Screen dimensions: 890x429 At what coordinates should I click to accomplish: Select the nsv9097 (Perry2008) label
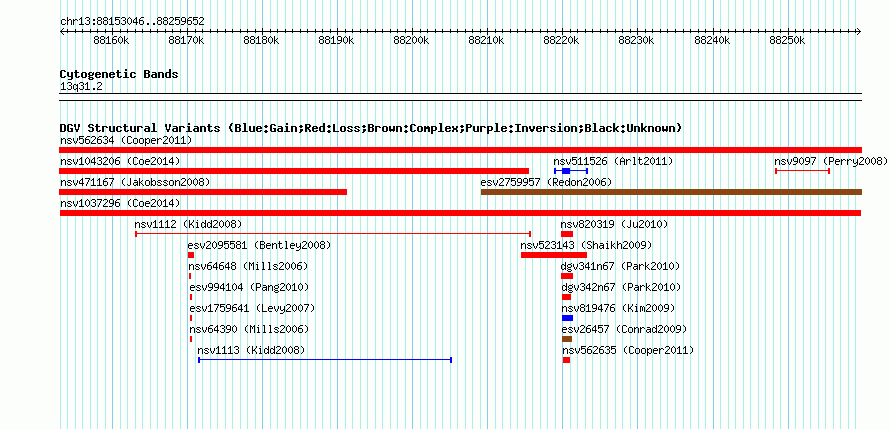pyautogui.click(x=831, y=161)
